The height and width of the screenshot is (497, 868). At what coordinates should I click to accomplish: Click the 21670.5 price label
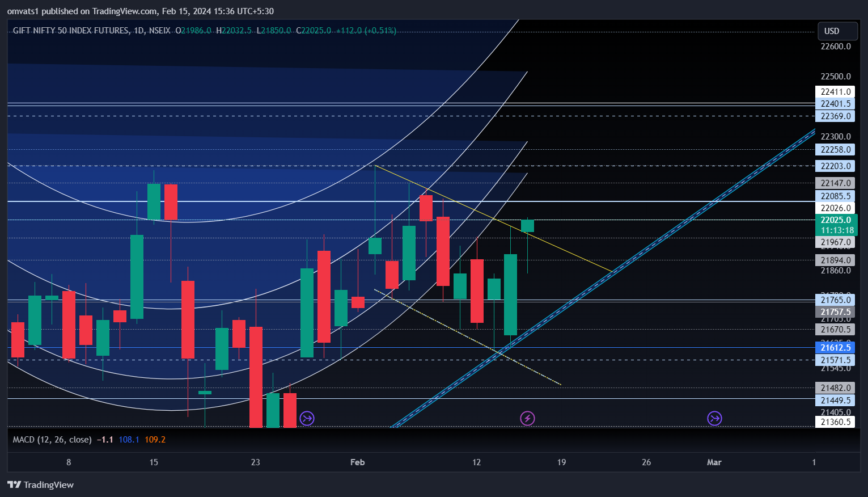[x=835, y=330]
